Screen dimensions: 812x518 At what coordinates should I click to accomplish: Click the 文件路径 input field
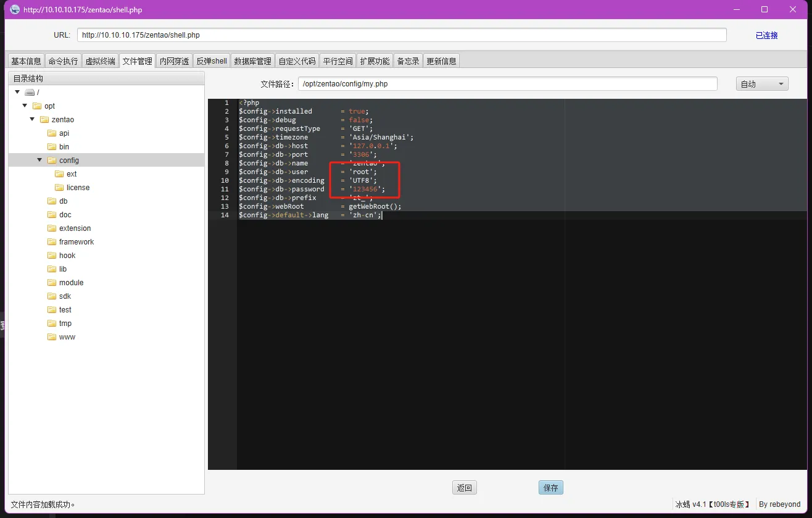507,83
